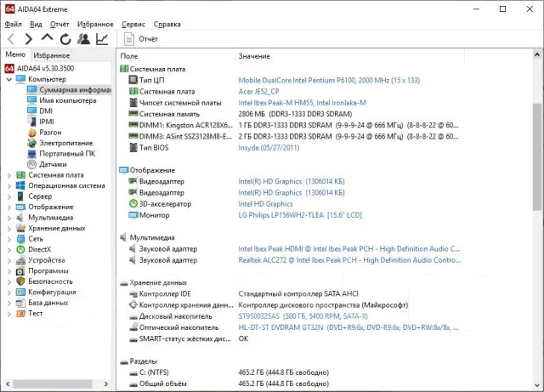Expand the Операционная система tree node
Screen dimensions: 544x392
(x=9, y=186)
